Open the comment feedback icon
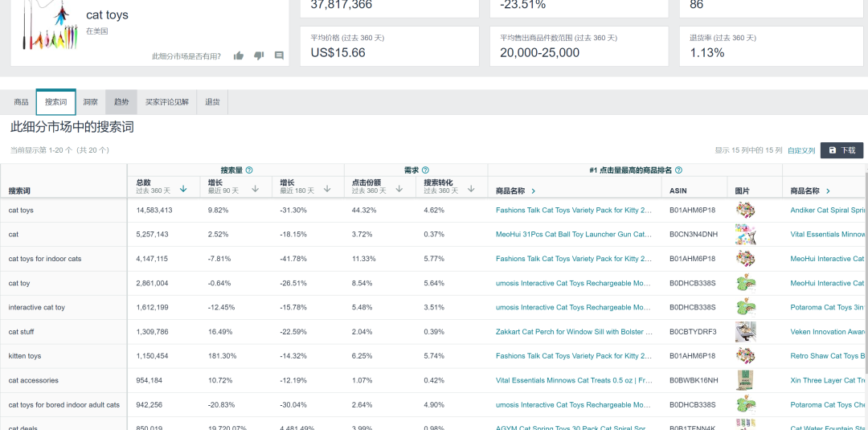 pyautogui.click(x=279, y=55)
